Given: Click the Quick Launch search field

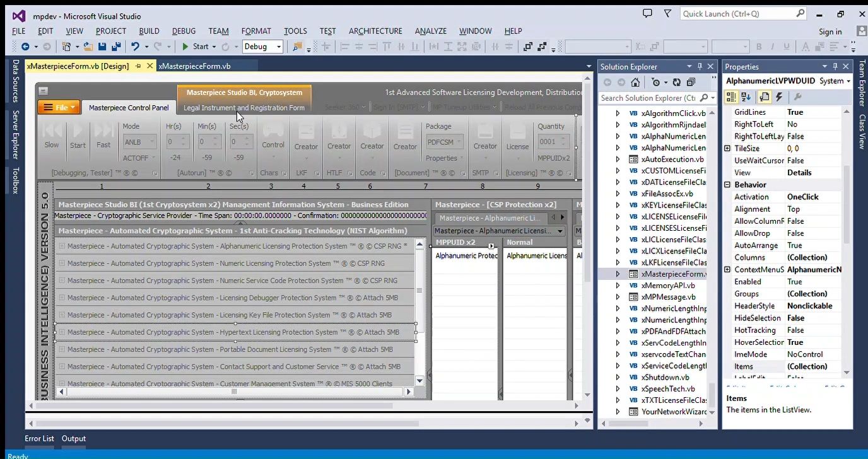Looking at the screenshot, I should coord(737,14).
